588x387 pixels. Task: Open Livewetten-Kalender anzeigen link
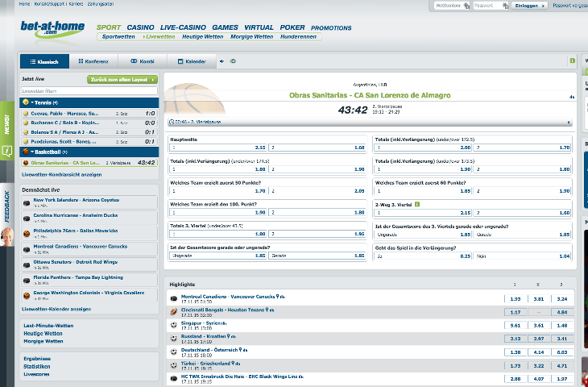pos(56,310)
